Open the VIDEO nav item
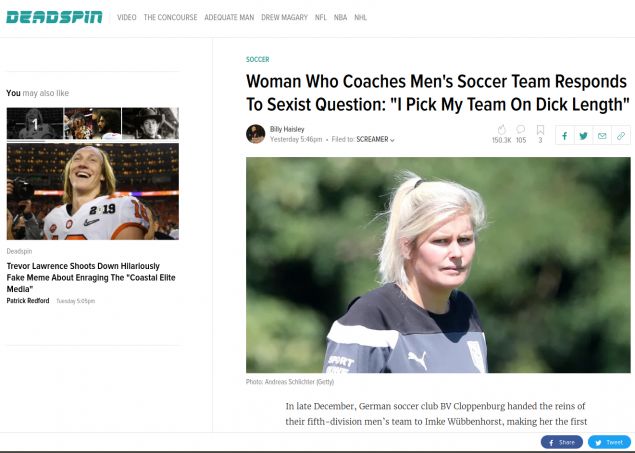The width and height of the screenshot is (635, 453). 127,18
